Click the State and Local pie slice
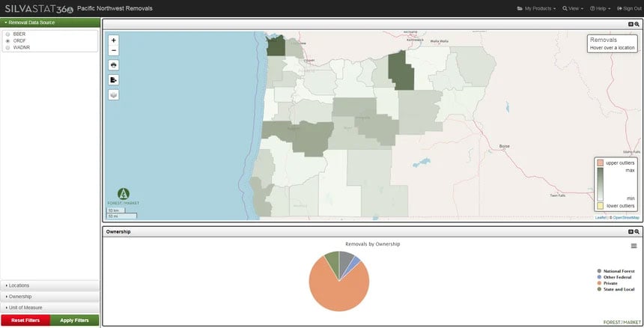The width and height of the screenshot is (644, 328). point(333,261)
